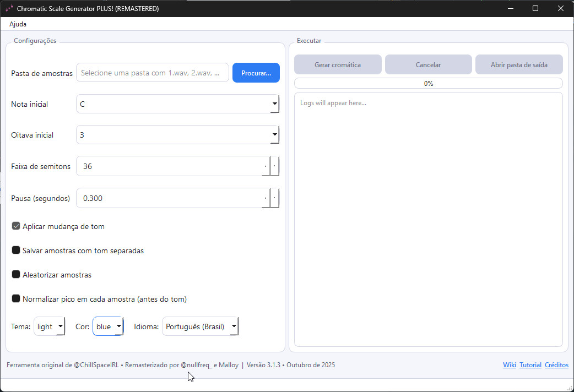Decrease the Pausa (segundos) value

[x=266, y=198]
